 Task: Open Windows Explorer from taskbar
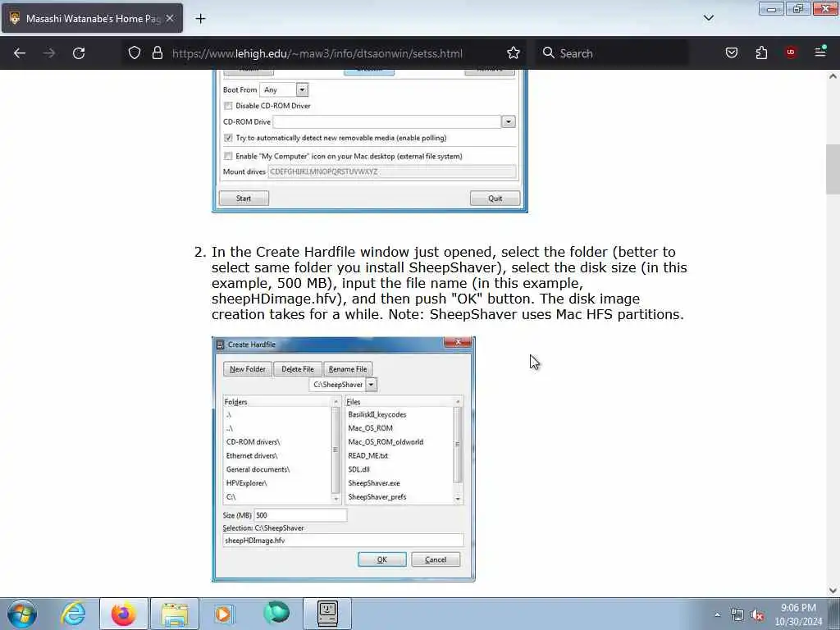[175, 614]
